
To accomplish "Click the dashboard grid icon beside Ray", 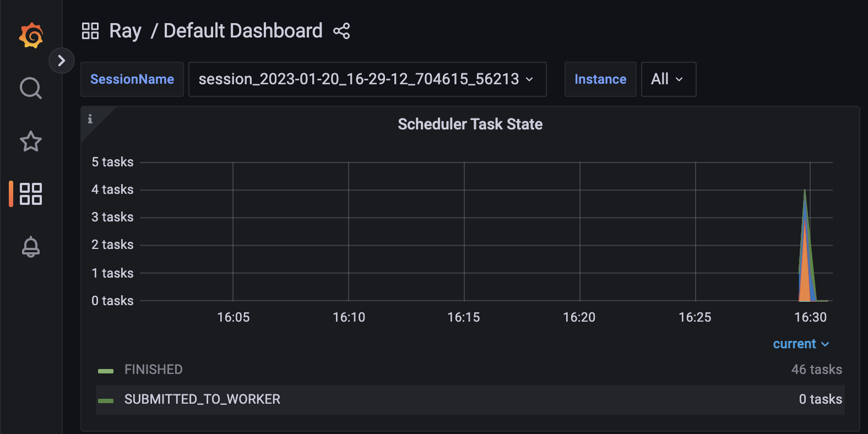I will (90, 31).
